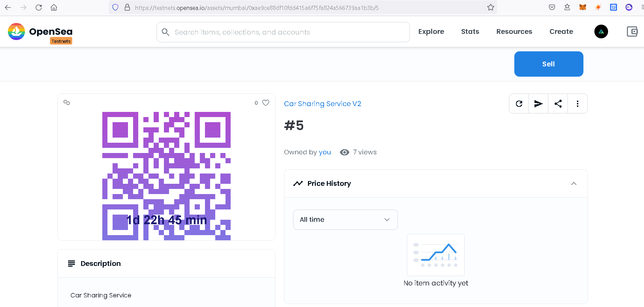
Task: Click the wallet icon in header
Action: pos(632,31)
